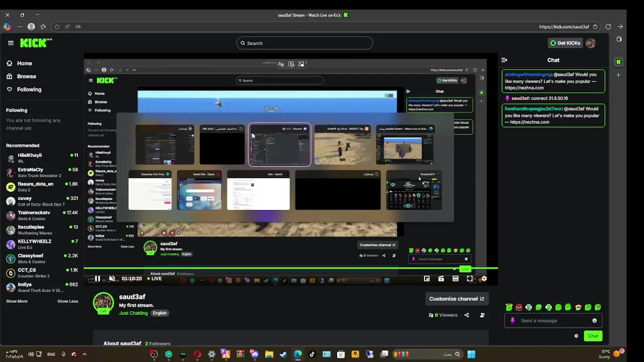Collapse the Chat panel

click(x=504, y=60)
